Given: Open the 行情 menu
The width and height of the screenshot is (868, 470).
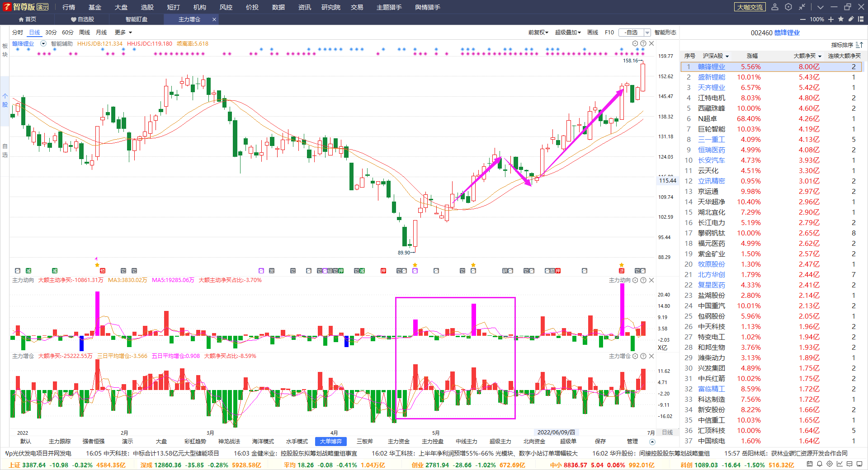Looking at the screenshot, I should pos(69,7).
